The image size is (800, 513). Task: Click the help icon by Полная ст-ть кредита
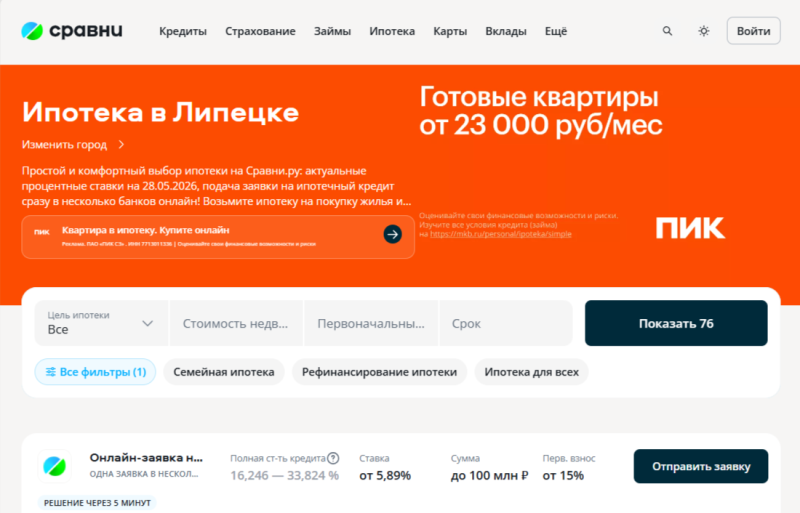click(x=333, y=458)
